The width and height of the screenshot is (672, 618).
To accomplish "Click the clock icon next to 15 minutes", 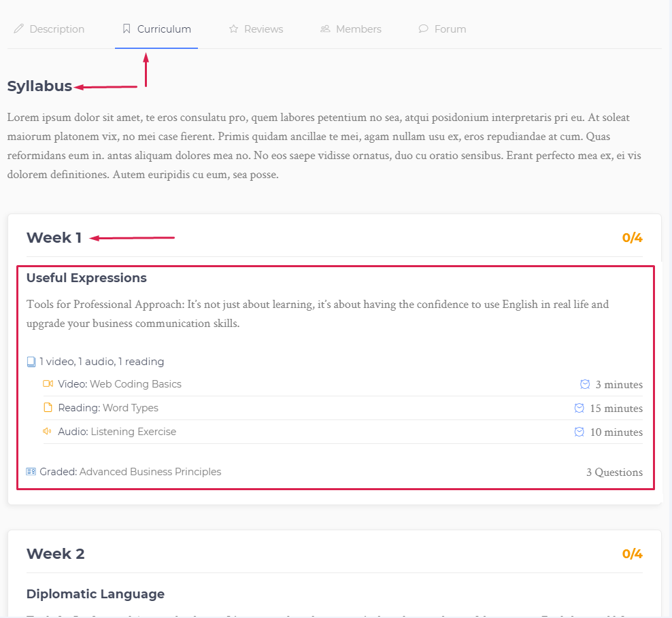I will [x=579, y=408].
